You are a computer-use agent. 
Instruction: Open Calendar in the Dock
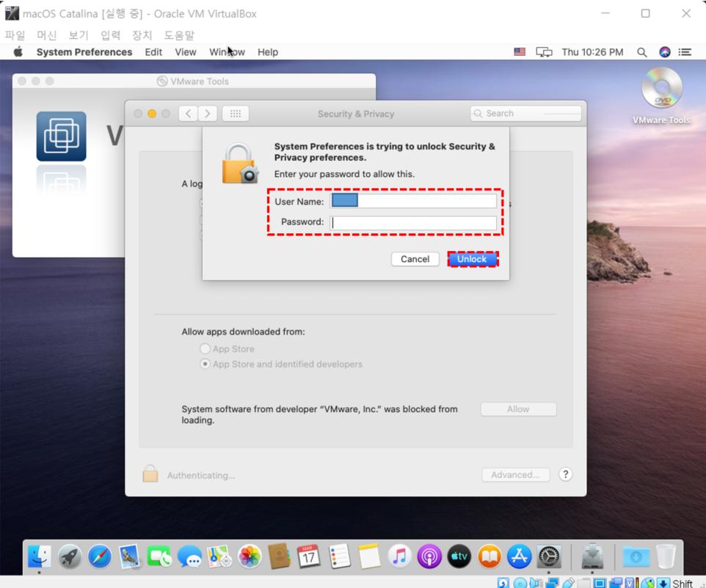[x=309, y=556]
